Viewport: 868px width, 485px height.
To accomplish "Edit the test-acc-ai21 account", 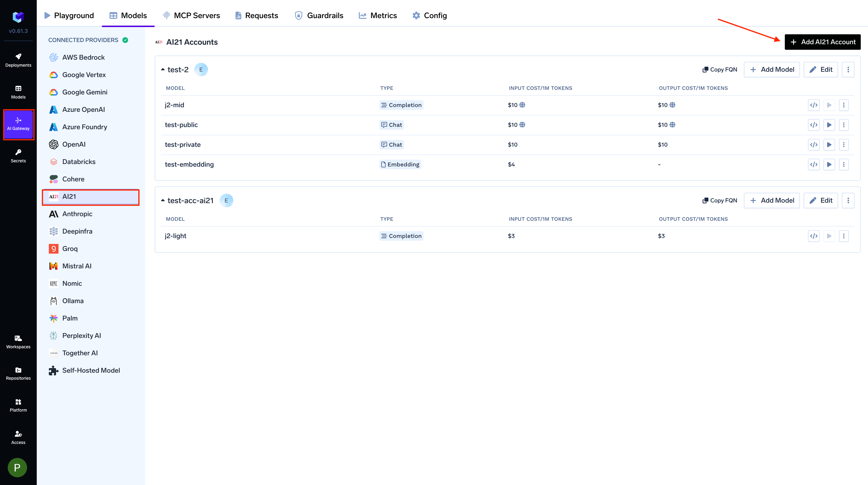I will (820, 201).
